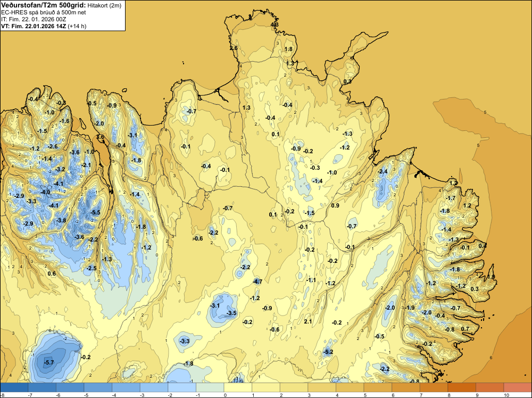This screenshot has width=532, height=398.
Task: Click the -3.8 temperature value
Action: click(x=61, y=220)
